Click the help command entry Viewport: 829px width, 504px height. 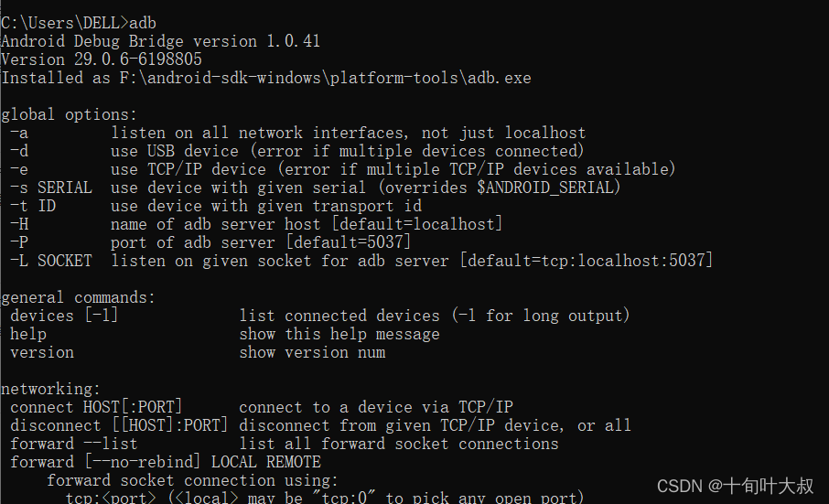point(225,334)
